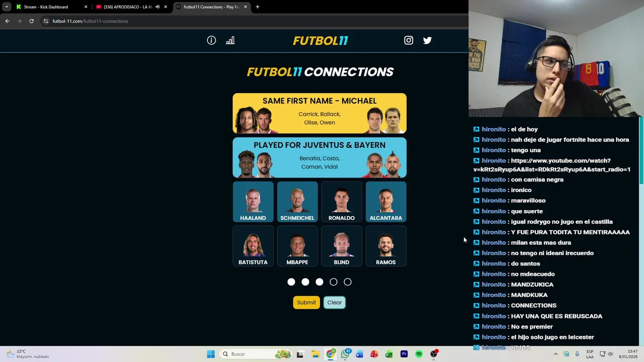Open OBS Studio from taskbar
The height and width of the screenshot is (362, 644).
(434, 354)
